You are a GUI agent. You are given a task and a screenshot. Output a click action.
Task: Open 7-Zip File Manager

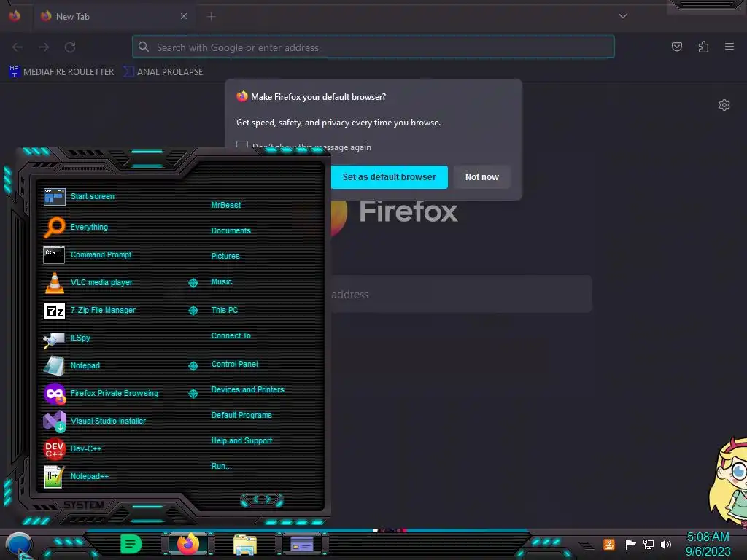tap(90, 310)
